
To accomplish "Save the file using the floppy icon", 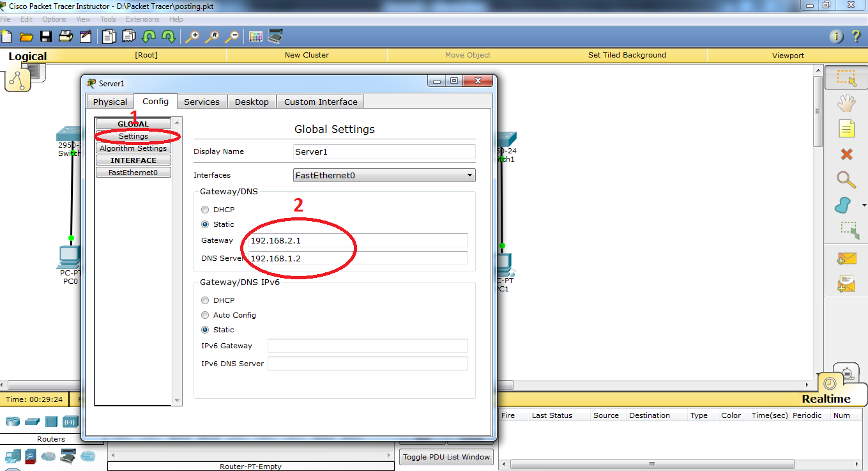I will tap(46, 36).
